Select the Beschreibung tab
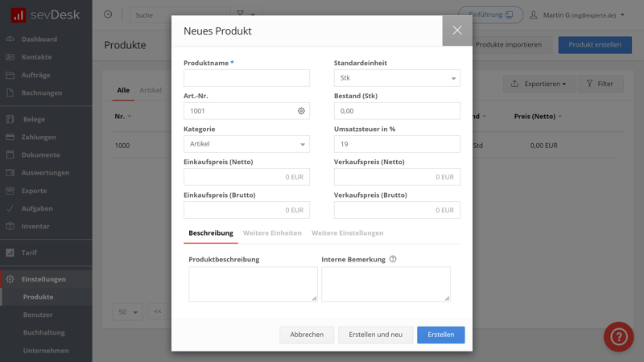 211,233
